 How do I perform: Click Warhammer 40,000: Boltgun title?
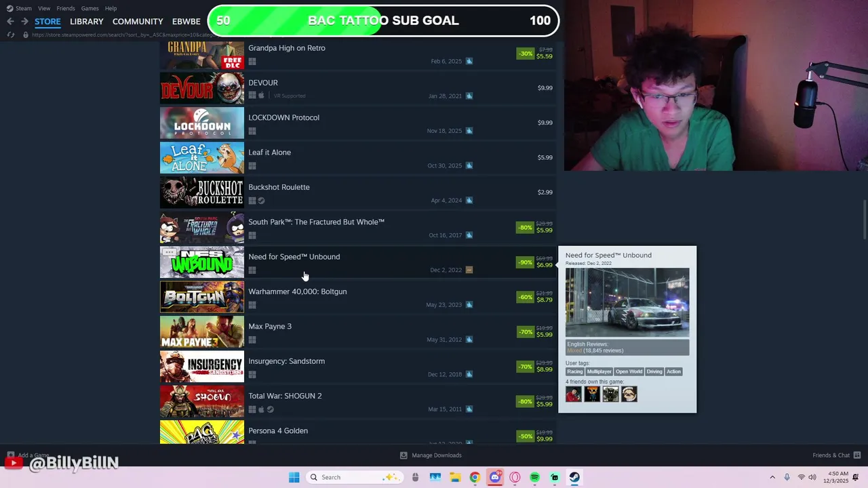click(297, 291)
